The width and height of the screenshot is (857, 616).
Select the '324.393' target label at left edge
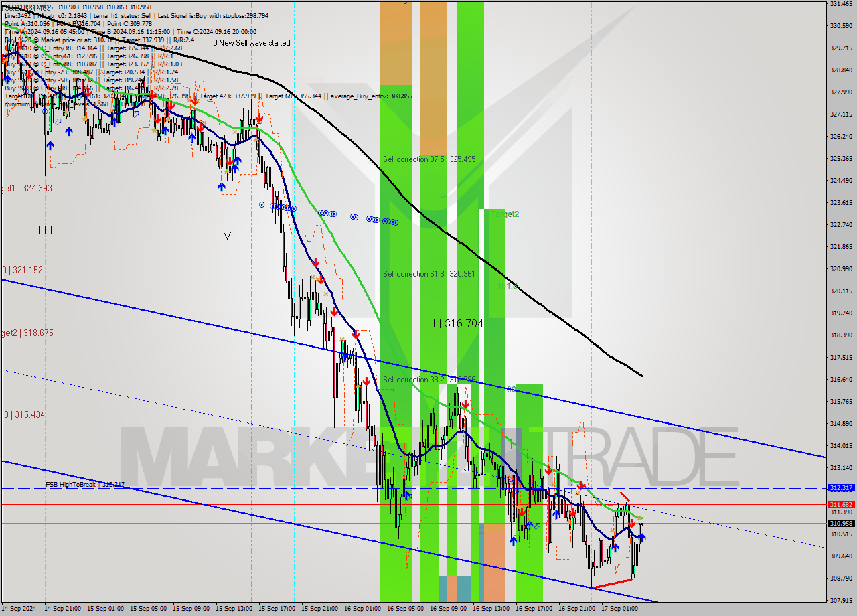click(26, 189)
